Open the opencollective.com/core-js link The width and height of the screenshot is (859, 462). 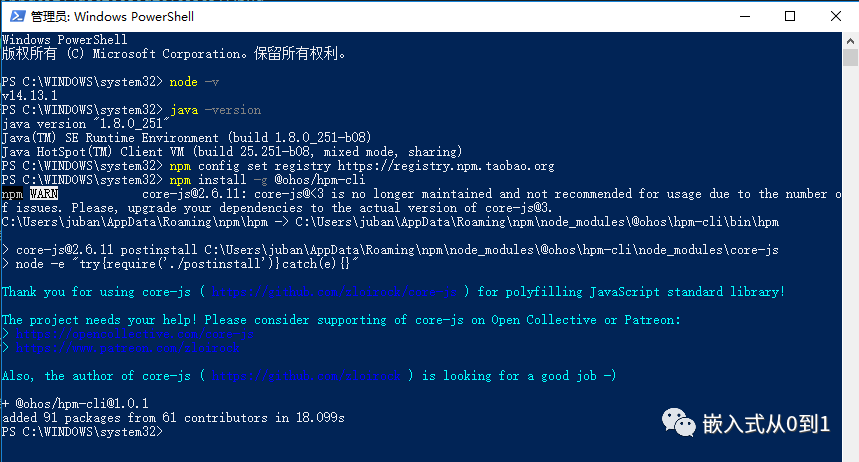tap(134, 334)
